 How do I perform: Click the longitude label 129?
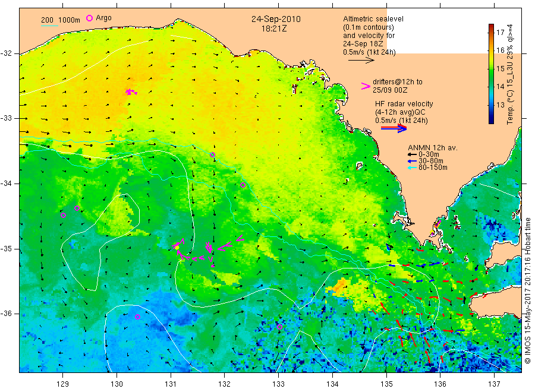[63, 384]
